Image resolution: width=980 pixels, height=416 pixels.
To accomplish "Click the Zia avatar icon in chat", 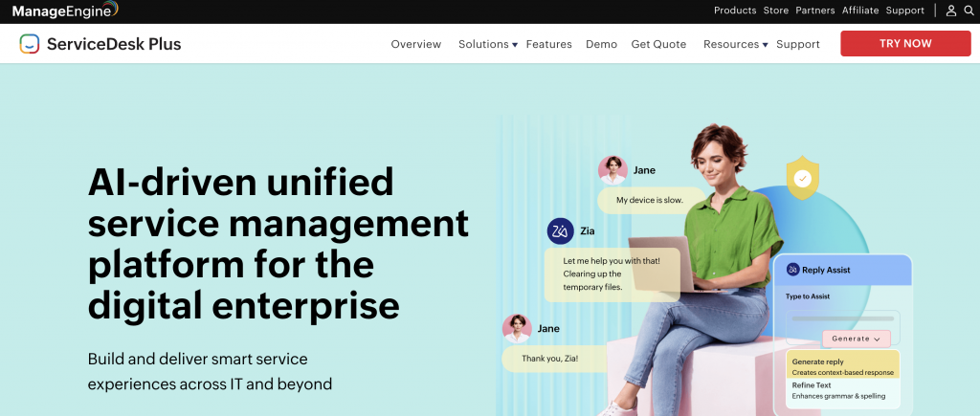I will click(x=561, y=231).
